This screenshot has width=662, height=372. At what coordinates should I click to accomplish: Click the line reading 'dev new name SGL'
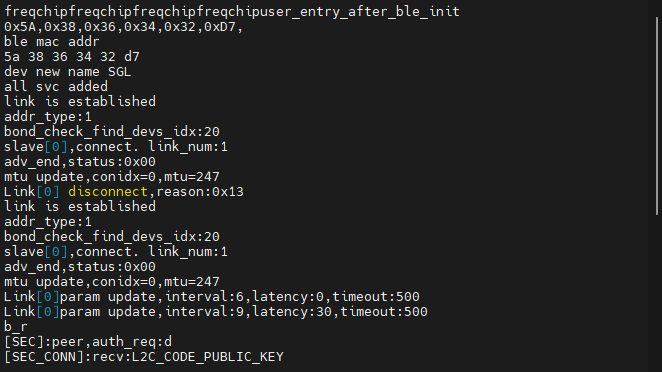(68, 72)
